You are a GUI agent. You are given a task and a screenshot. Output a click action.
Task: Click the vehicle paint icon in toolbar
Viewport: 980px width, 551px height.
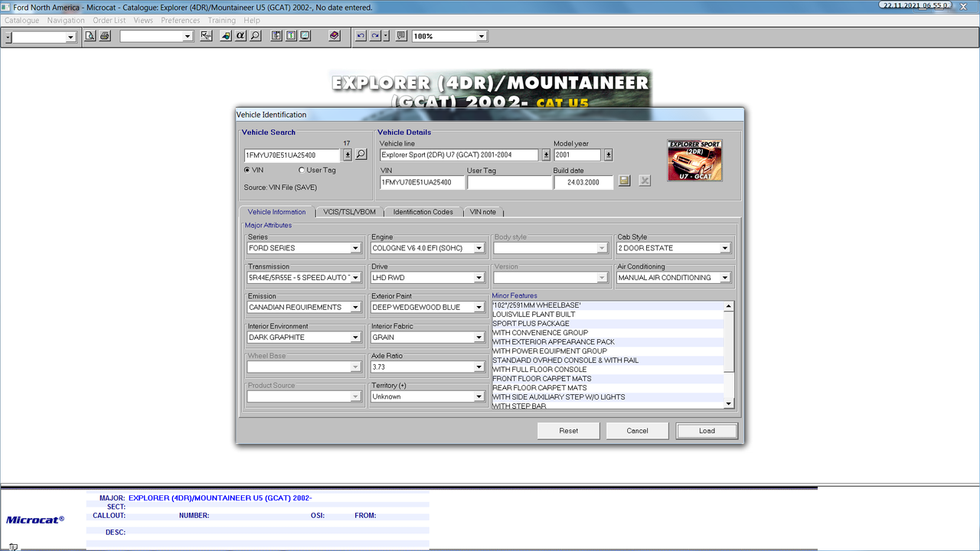pyautogui.click(x=226, y=36)
